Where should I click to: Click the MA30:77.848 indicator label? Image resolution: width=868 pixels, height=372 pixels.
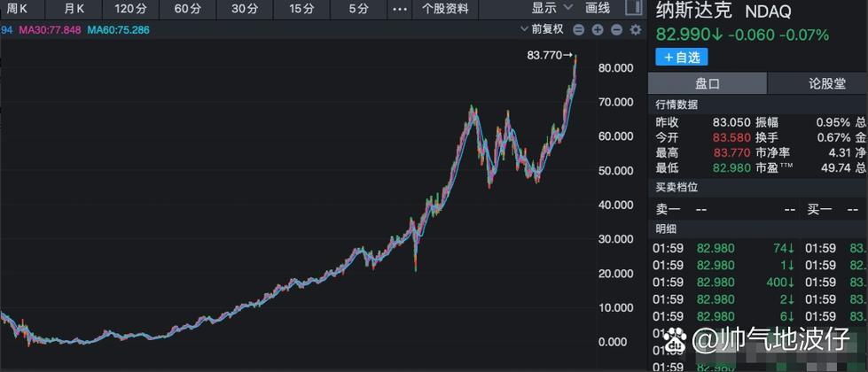tap(50, 30)
